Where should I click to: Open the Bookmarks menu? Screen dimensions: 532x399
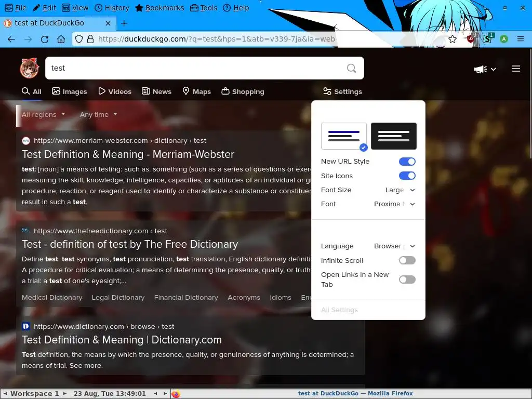click(159, 8)
